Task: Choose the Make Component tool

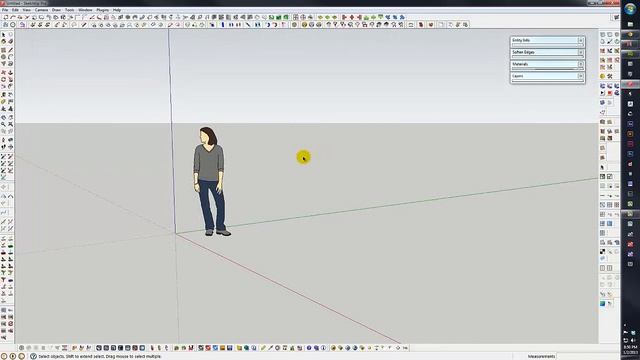Action: (x=11, y=35)
